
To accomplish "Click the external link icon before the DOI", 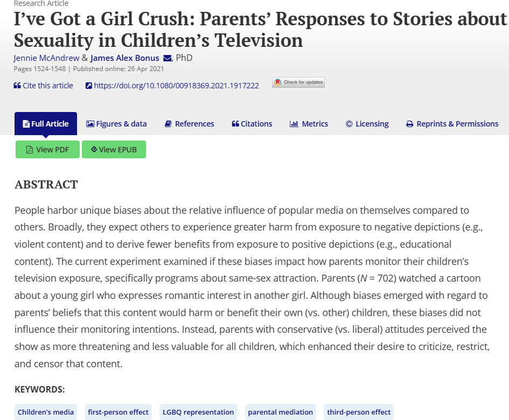I will pos(89,86).
